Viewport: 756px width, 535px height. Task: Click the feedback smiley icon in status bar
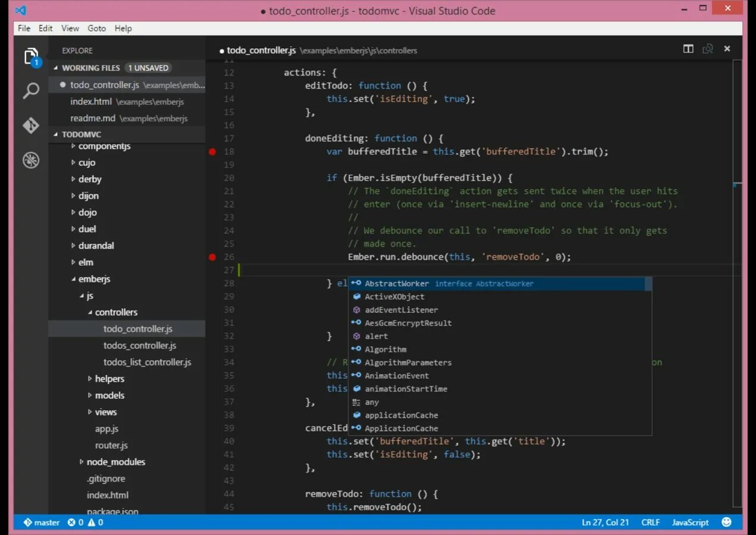pyautogui.click(x=726, y=522)
